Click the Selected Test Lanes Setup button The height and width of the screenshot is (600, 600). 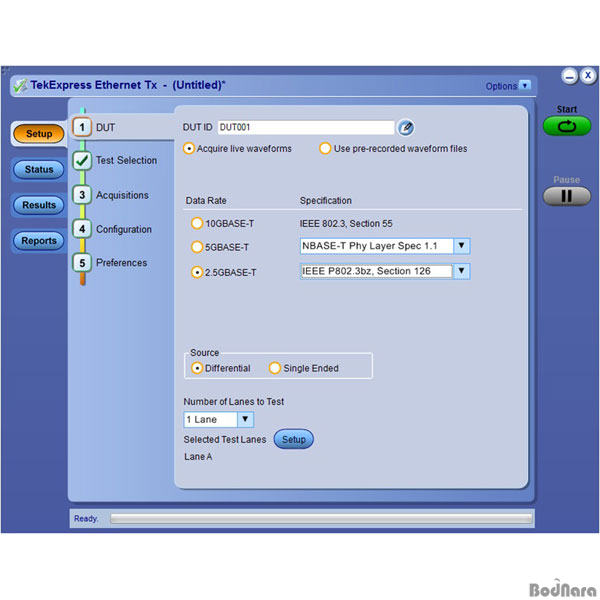click(293, 439)
